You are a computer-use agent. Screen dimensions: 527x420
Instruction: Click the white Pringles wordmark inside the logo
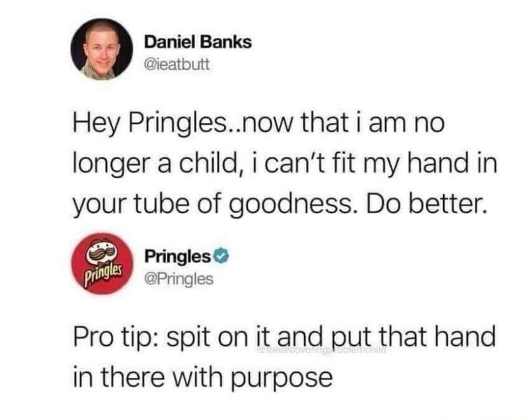coord(101,271)
